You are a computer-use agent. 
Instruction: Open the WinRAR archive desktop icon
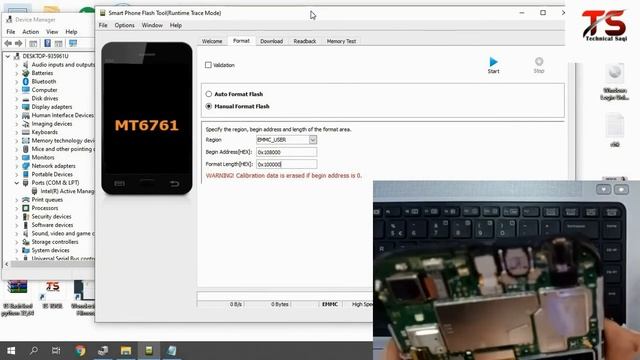(x=17, y=287)
